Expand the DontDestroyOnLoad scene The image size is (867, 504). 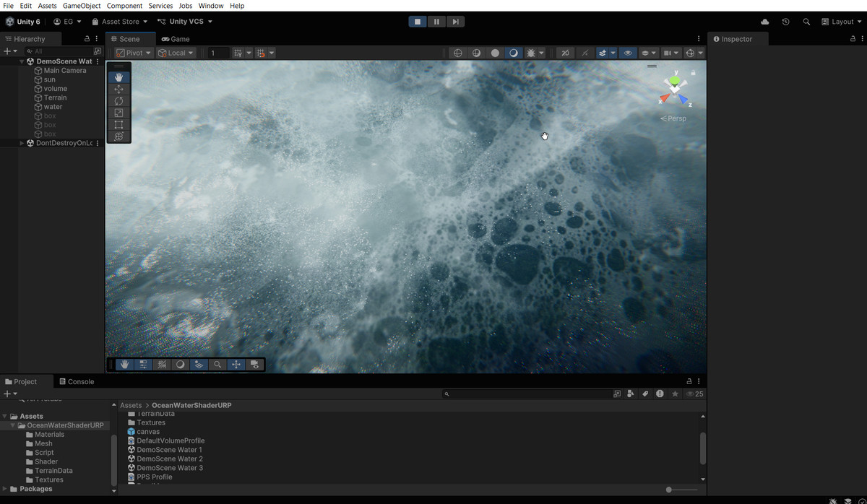(x=22, y=143)
